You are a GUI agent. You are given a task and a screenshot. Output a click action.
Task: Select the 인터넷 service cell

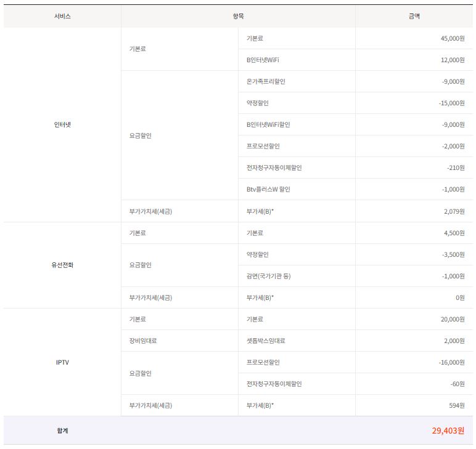point(62,125)
